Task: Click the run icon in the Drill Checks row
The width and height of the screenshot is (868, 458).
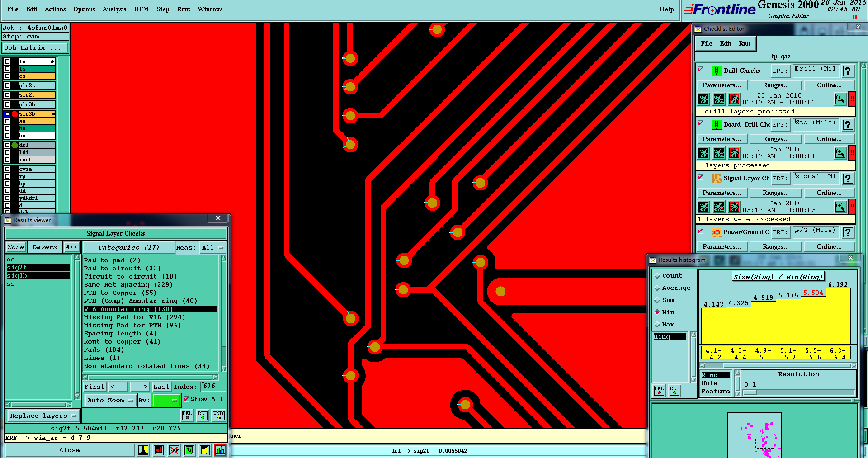Action: [703, 99]
